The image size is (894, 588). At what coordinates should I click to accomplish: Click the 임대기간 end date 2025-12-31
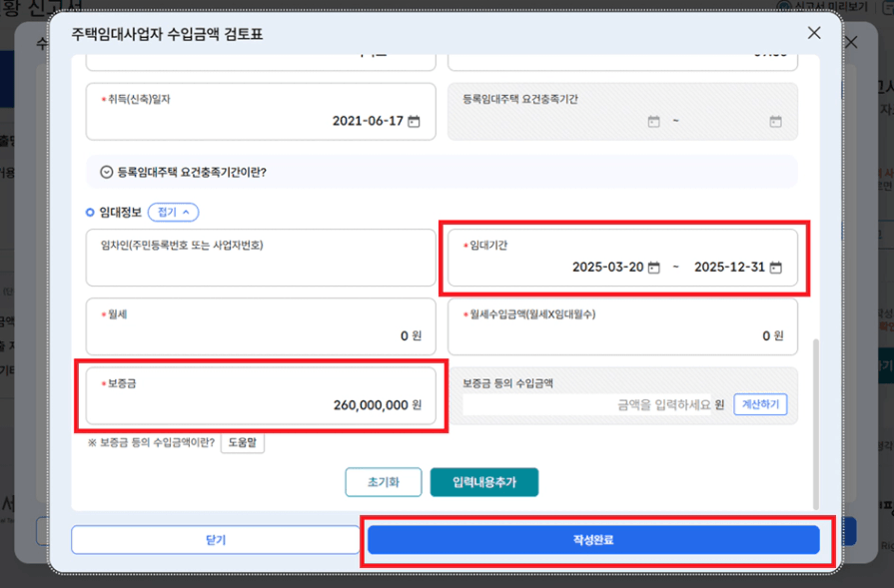pos(729,267)
